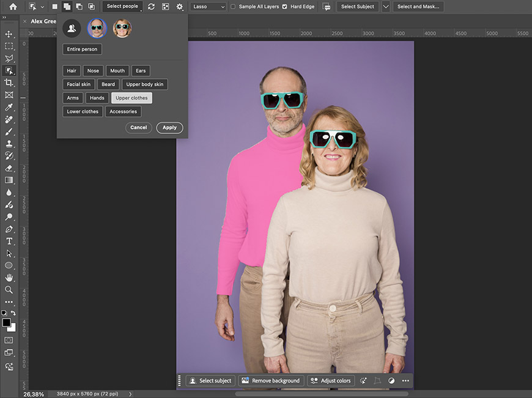Select the Dodge tool
Screen dimensions: 532x398
click(x=9, y=217)
